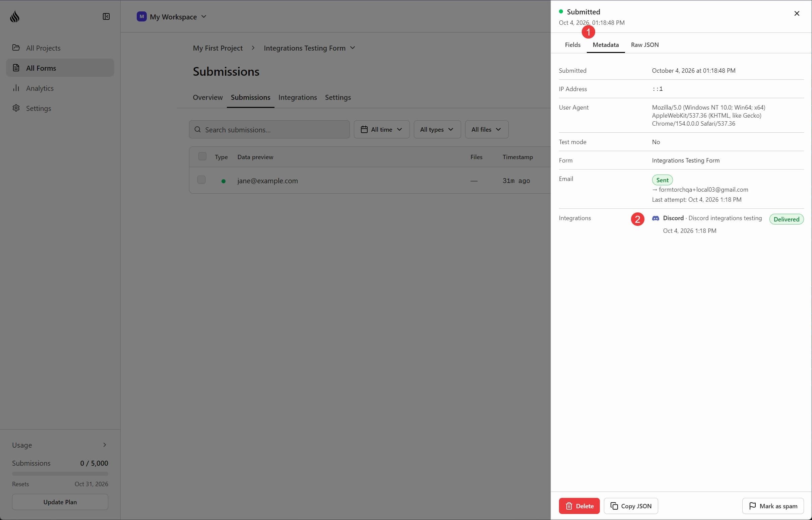
Task: Open the My Workspace dropdown
Action: (172, 16)
